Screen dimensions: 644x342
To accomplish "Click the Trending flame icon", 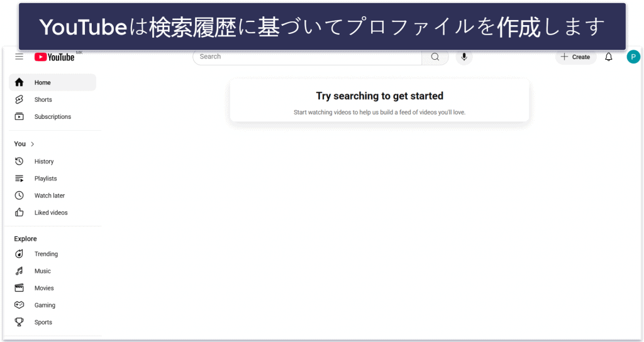I will click(x=19, y=254).
